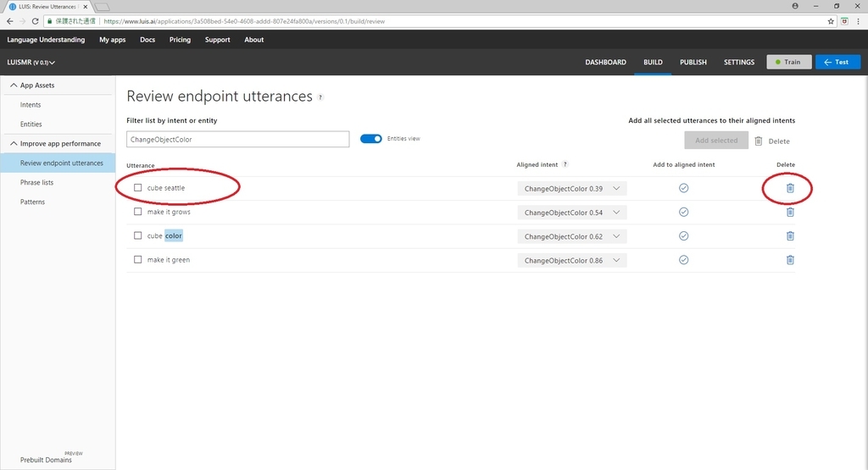Open Entities in the sidebar
868x470 pixels.
(x=31, y=124)
